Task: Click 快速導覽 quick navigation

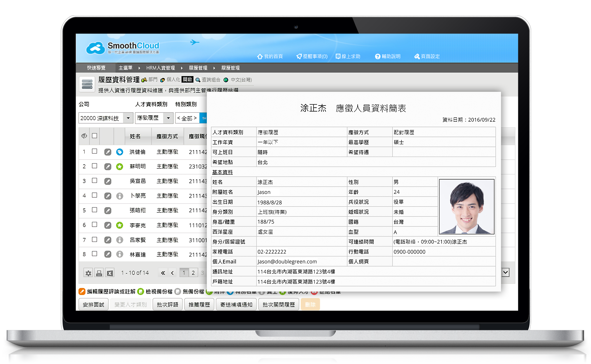Action: (x=96, y=68)
